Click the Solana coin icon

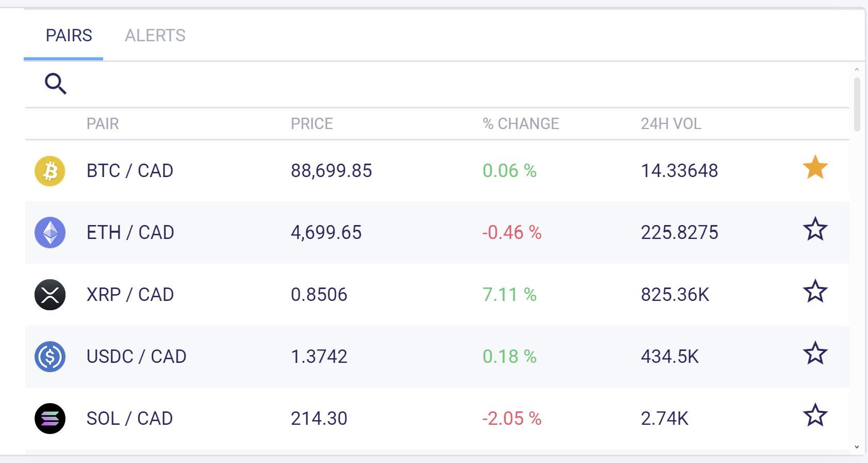click(x=50, y=419)
